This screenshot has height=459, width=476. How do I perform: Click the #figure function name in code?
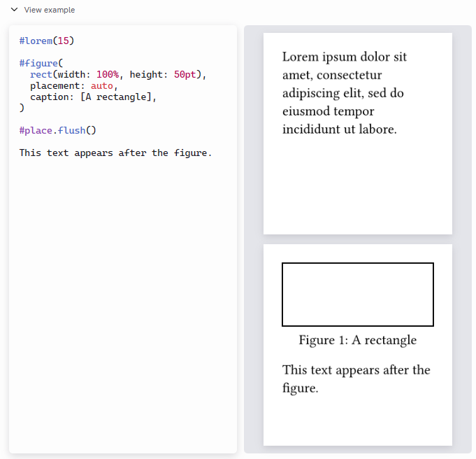pyautogui.click(x=38, y=63)
